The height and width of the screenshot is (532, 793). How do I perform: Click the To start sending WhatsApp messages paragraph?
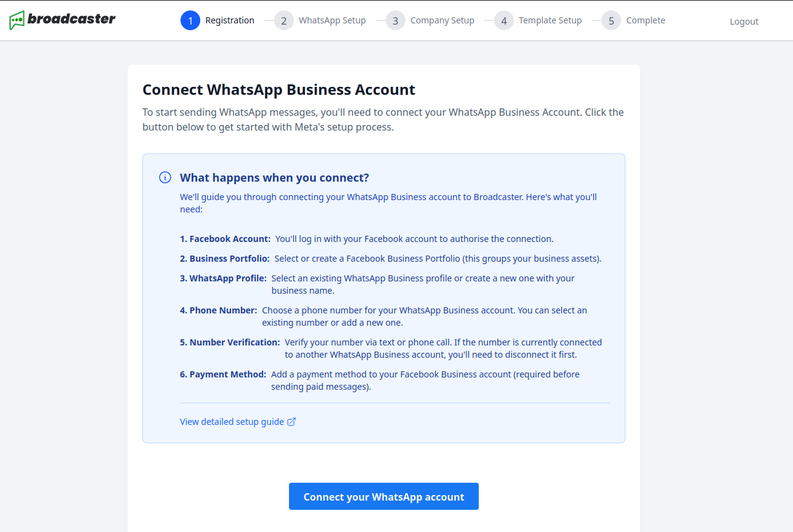click(383, 120)
